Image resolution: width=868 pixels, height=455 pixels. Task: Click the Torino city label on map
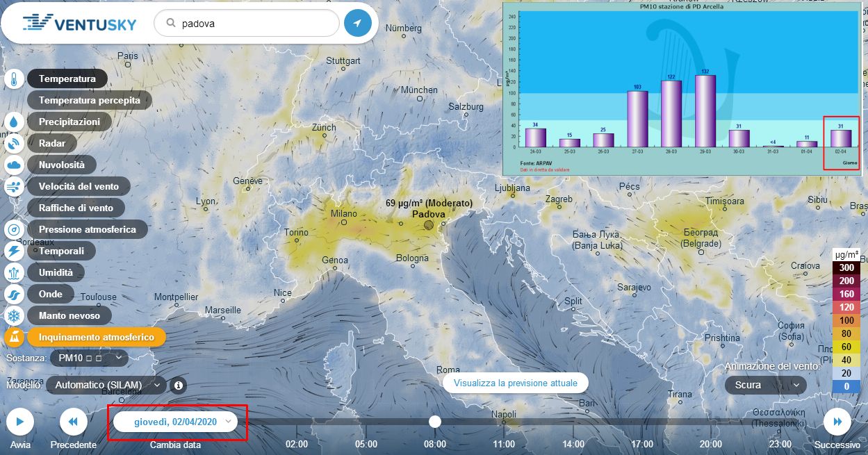[297, 233]
